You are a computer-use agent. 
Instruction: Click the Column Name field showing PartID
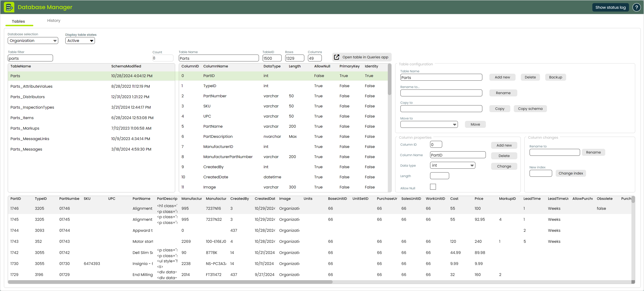[x=458, y=155]
